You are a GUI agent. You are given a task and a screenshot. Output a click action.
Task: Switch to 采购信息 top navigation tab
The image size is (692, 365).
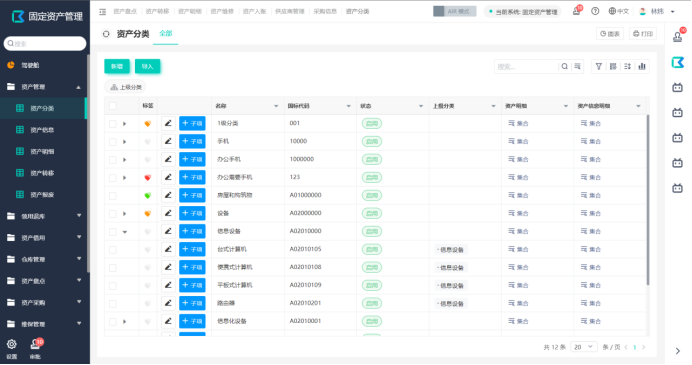[x=325, y=11]
